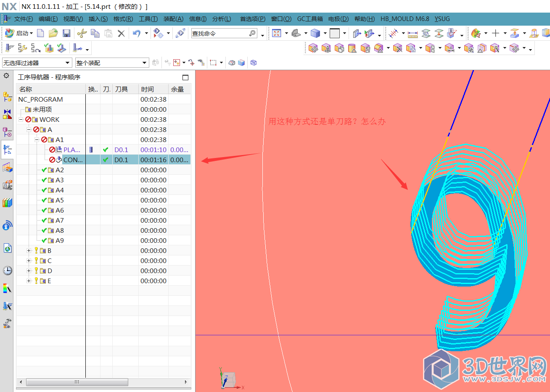
Task: Open the Operation Navigator sidebar icon
Action: [7, 150]
